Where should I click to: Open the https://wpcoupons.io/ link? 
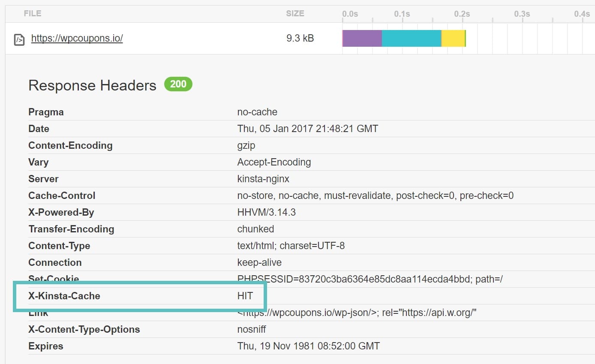point(77,38)
